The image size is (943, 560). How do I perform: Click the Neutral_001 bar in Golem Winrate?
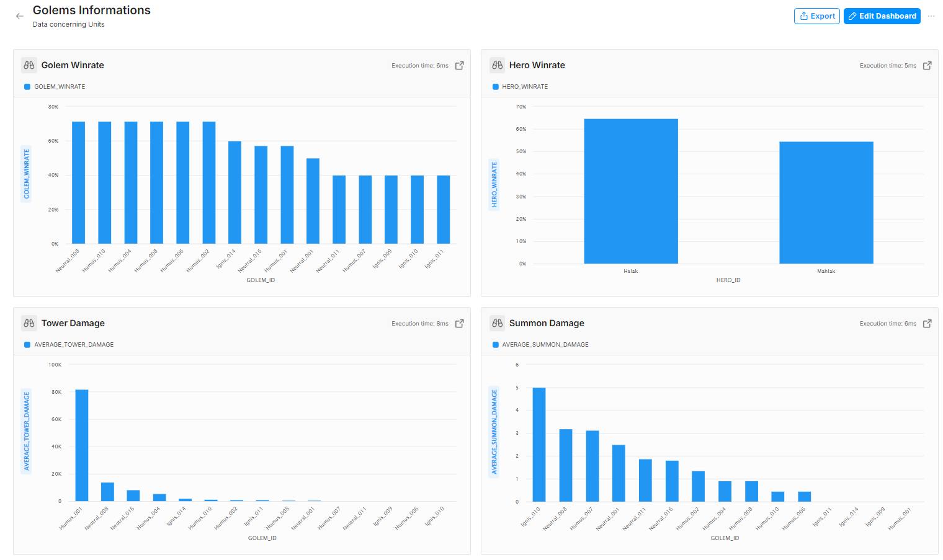(313, 201)
